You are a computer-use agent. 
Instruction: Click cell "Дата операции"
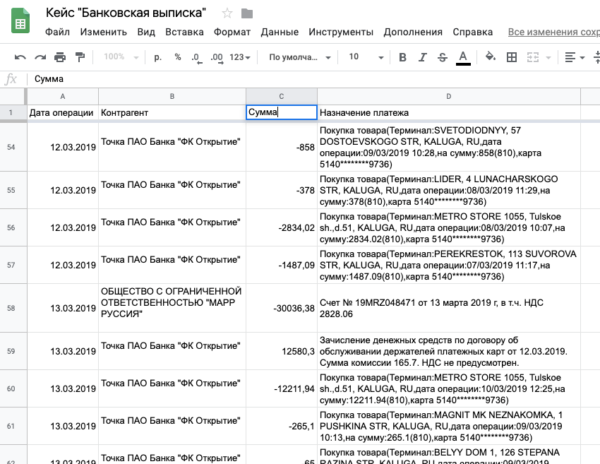[63, 112]
